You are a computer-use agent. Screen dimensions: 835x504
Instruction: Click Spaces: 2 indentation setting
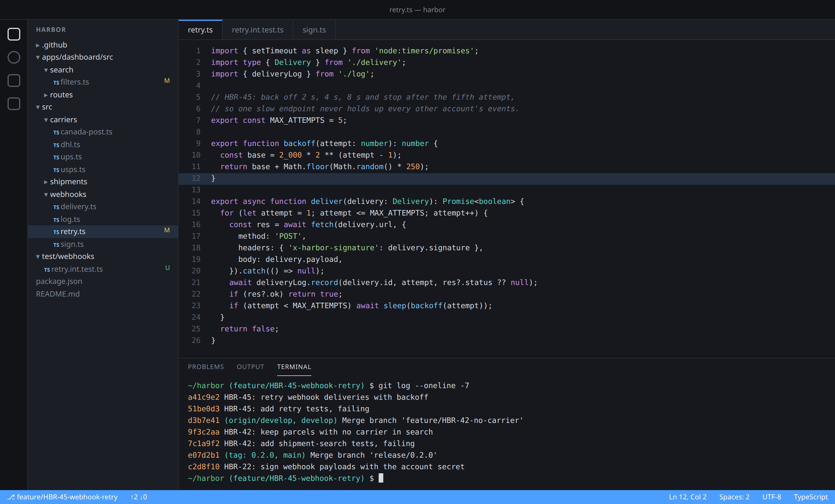click(734, 497)
